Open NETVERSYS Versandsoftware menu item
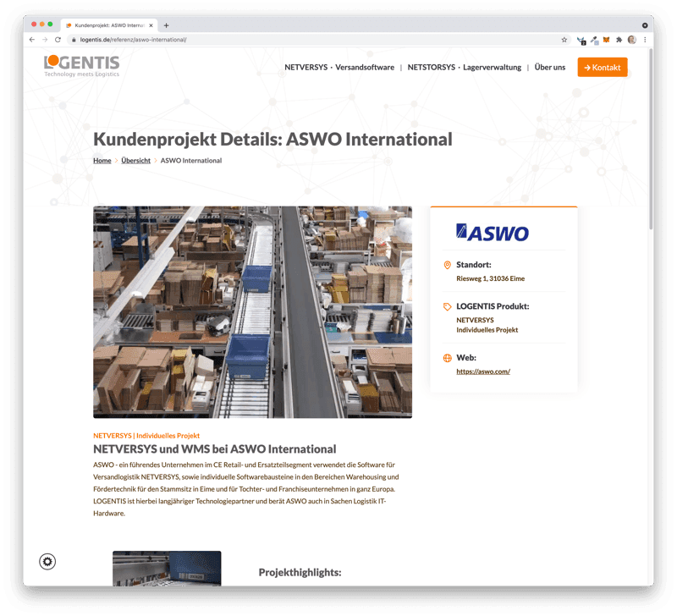Image resolution: width=677 pixels, height=616 pixels. click(x=339, y=68)
